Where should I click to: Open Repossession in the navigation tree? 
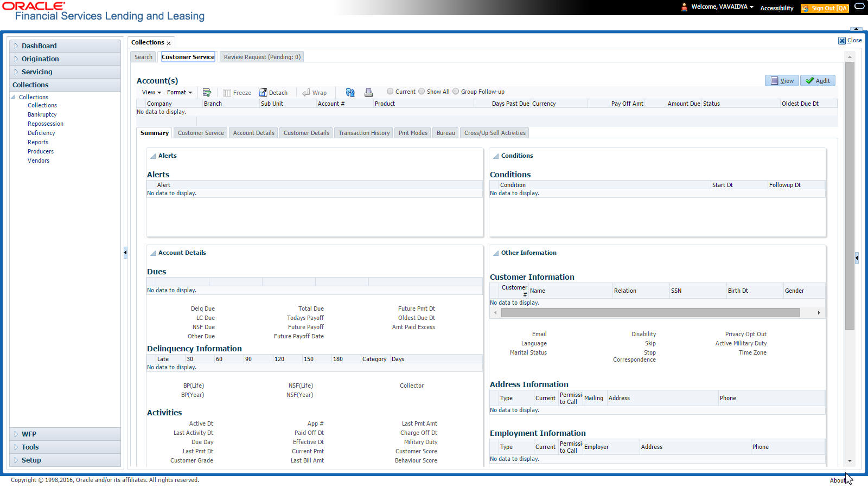[46, 124]
